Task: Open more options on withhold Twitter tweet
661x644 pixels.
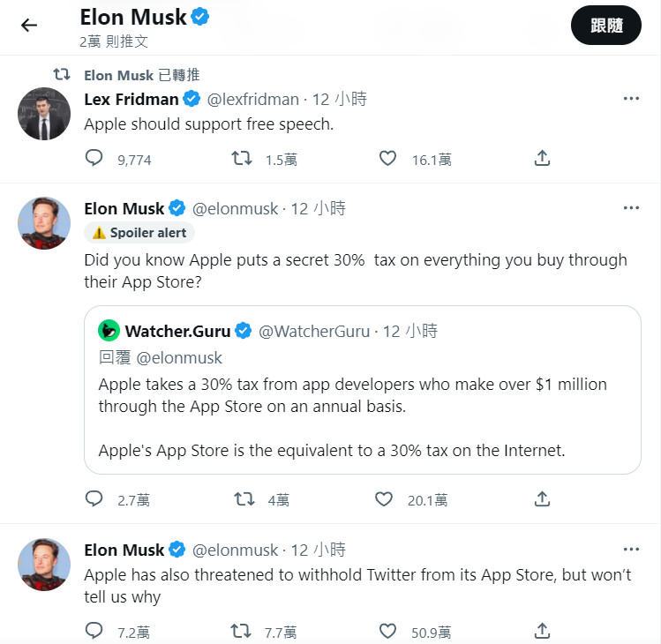Action: [631, 549]
